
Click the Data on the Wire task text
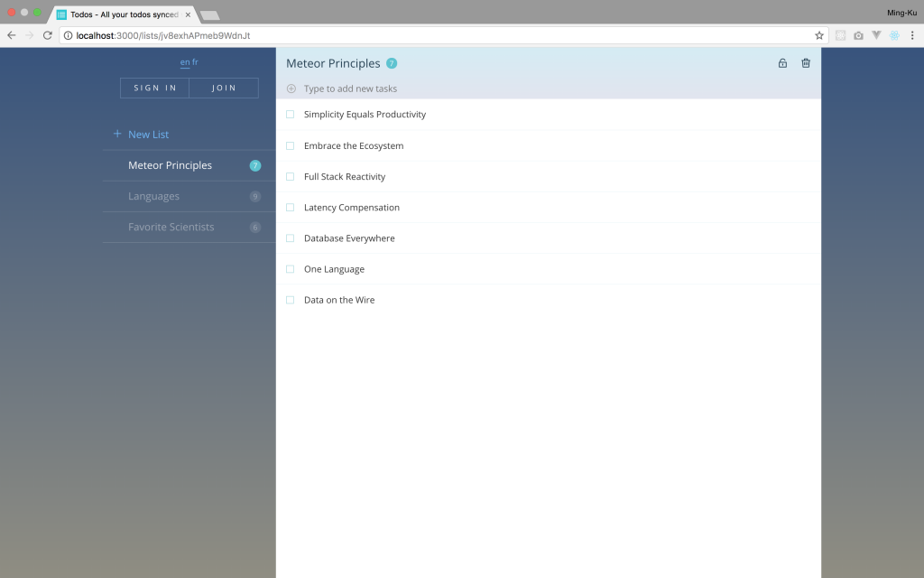[x=339, y=300]
